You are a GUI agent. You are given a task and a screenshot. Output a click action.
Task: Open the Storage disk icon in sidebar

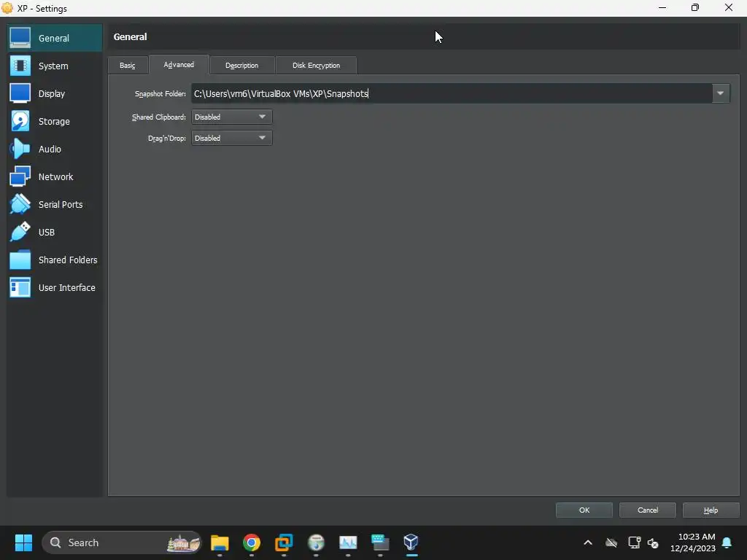coord(20,121)
